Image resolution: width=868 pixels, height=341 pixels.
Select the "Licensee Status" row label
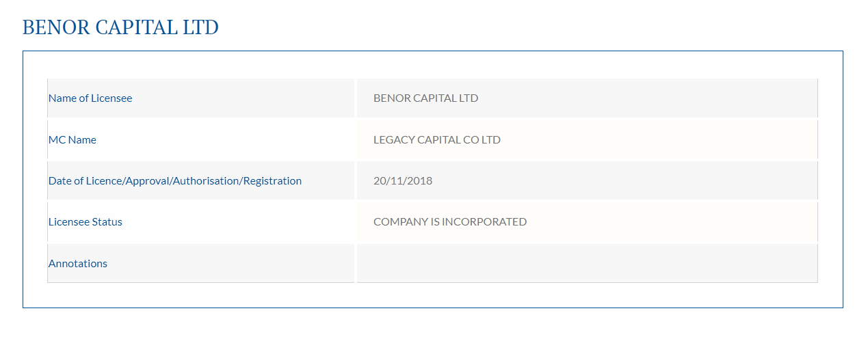pos(86,222)
